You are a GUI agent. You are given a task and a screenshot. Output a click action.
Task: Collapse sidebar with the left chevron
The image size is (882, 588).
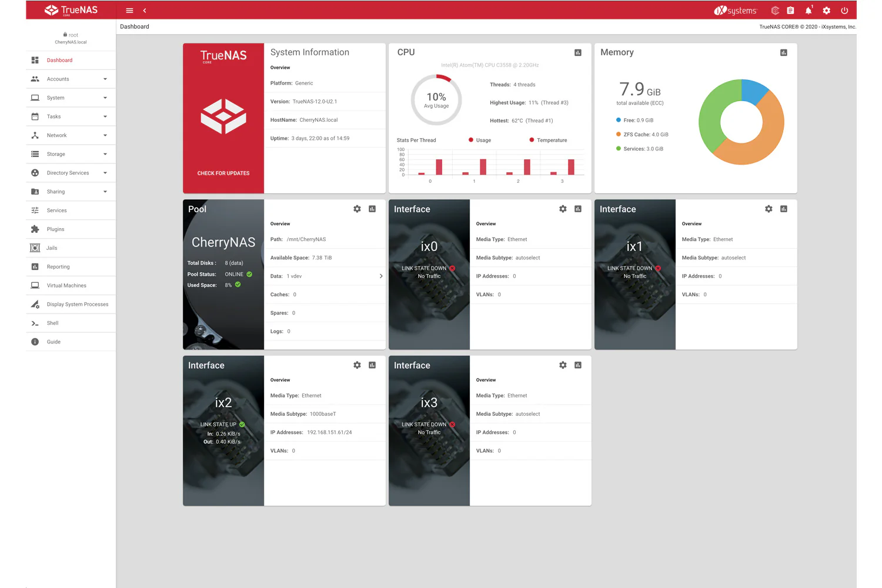pos(145,11)
